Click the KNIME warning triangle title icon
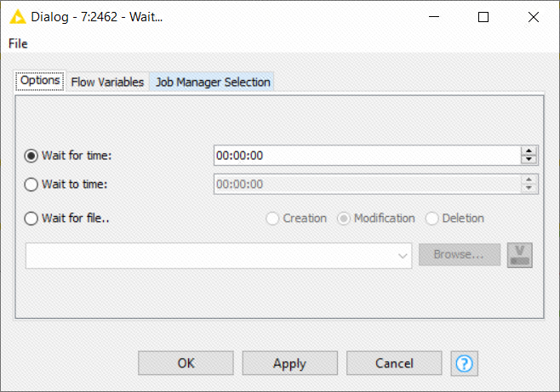The height and width of the screenshot is (392, 560). [x=17, y=17]
